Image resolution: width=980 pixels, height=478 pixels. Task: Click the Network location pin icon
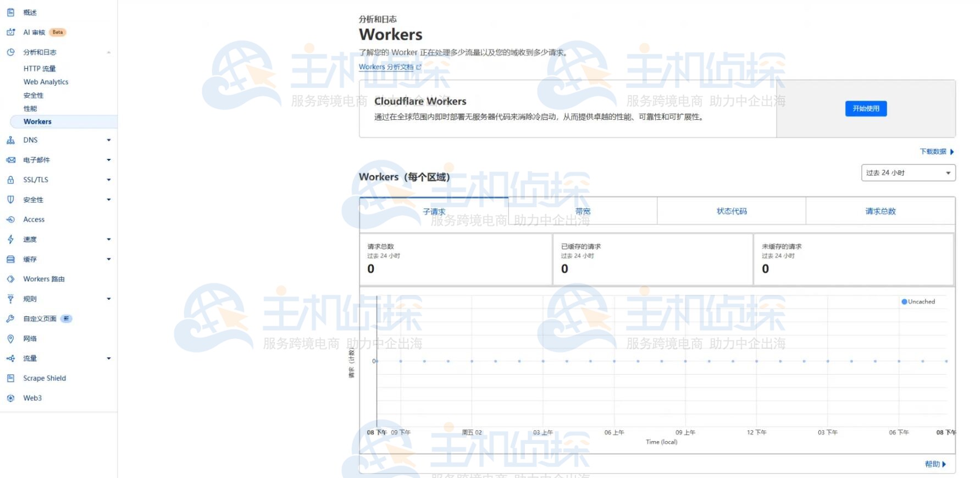click(10, 338)
